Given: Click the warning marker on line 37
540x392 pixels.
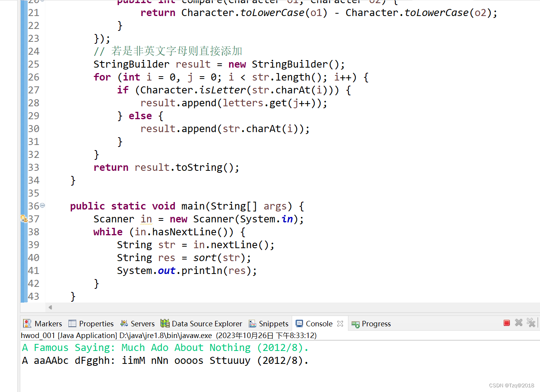Looking at the screenshot, I should [x=24, y=218].
